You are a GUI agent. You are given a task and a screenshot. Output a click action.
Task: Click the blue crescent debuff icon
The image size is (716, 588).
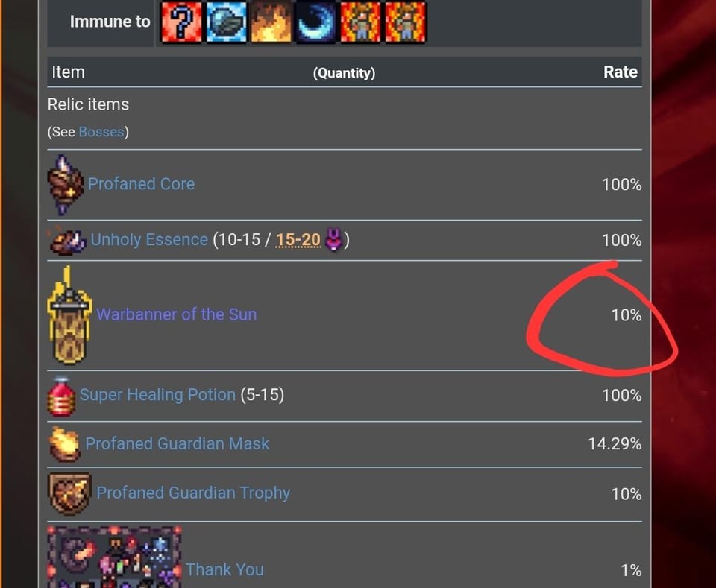(x=315, y=22)
